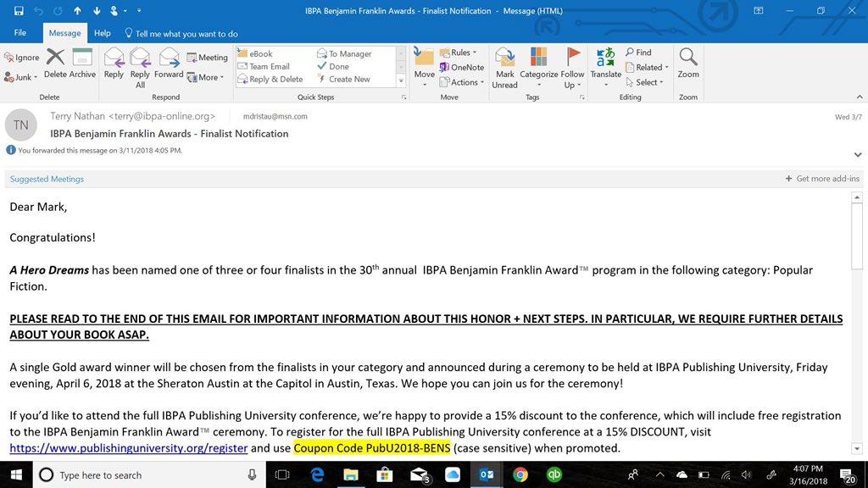
Task: Run the Team Email quick step
Action: tap(264, 66)
